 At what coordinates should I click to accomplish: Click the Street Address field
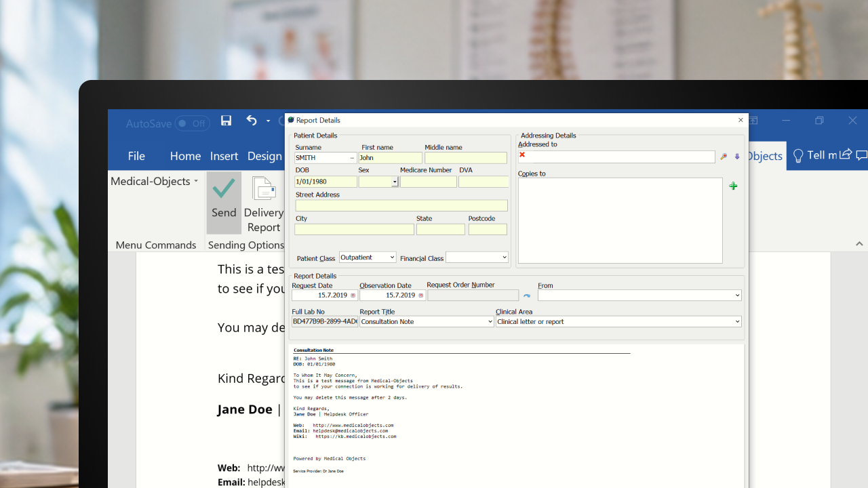(401, 205)
